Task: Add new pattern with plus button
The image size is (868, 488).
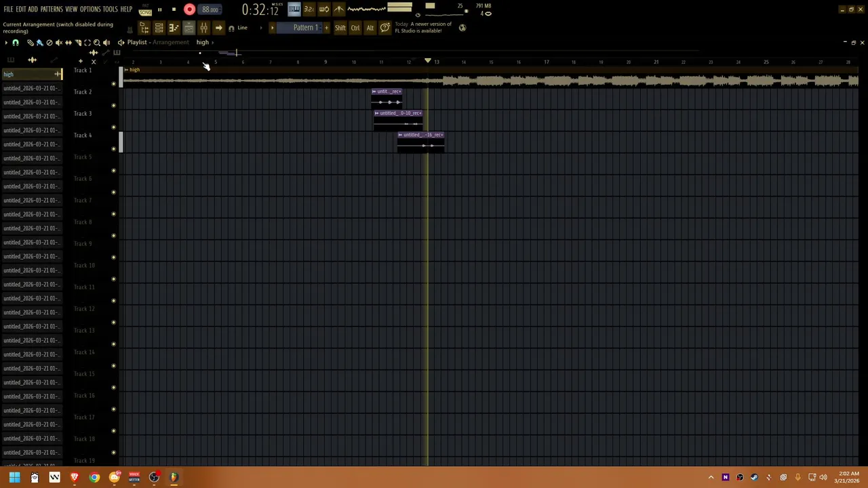Action: (326, 28)
